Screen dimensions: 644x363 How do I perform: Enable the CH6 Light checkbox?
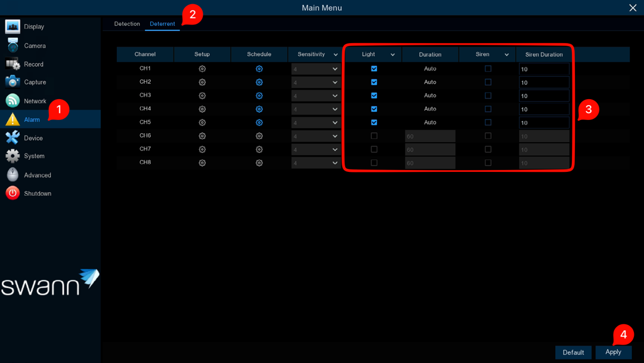click(374, 136)
